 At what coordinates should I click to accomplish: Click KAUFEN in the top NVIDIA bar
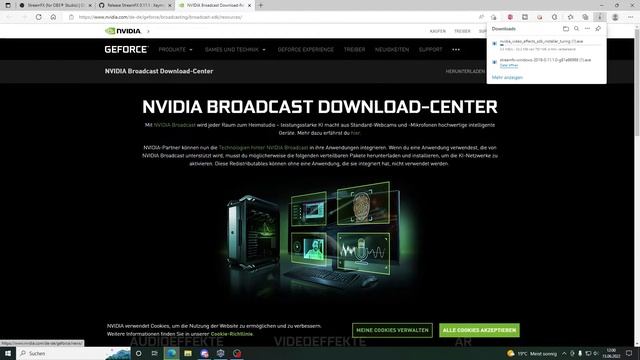click(x=438, y=31)
